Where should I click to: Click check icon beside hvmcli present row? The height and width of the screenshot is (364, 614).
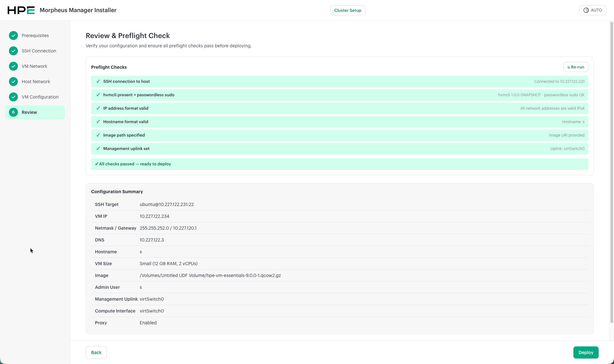click(x=98, y=95)
